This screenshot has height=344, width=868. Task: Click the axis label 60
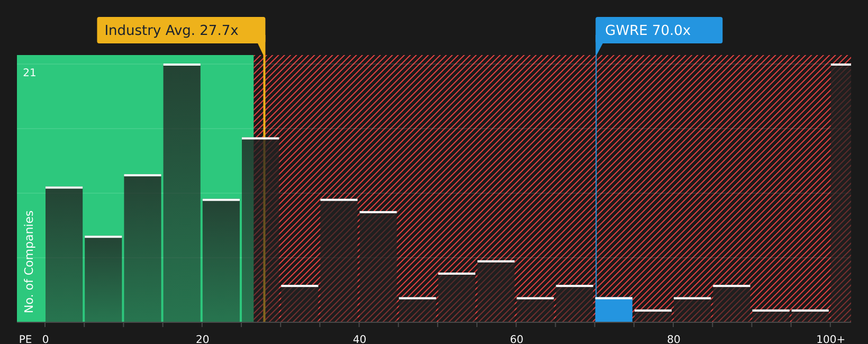coord(517,339)
